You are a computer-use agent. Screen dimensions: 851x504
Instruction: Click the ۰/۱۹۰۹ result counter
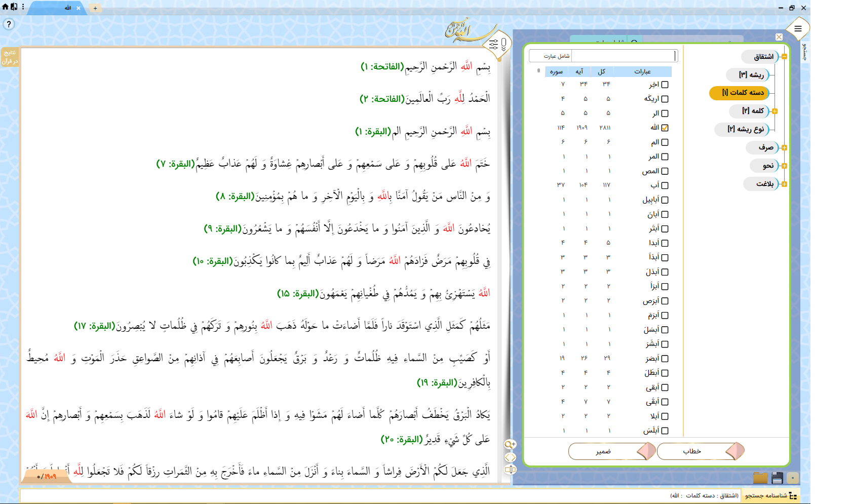click(47, 477)
